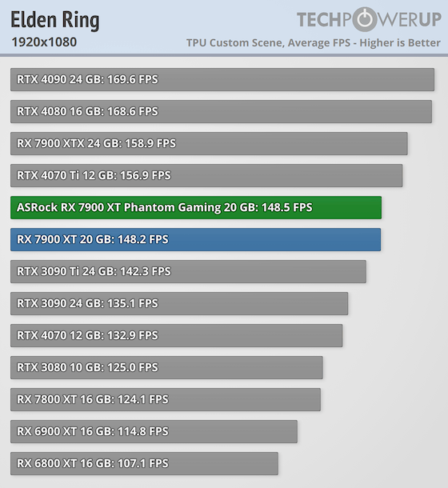This screenshot has width=448, height=488.
Task: Select the green ASRock RX 7900 XT Phantom Gaming bar
Action: (196, 207)
